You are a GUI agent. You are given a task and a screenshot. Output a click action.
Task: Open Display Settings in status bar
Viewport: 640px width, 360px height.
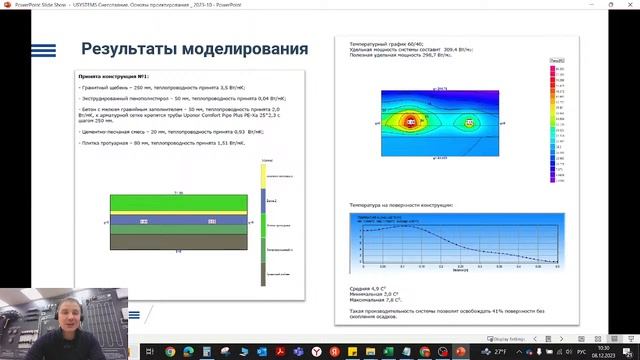point(506,339)
